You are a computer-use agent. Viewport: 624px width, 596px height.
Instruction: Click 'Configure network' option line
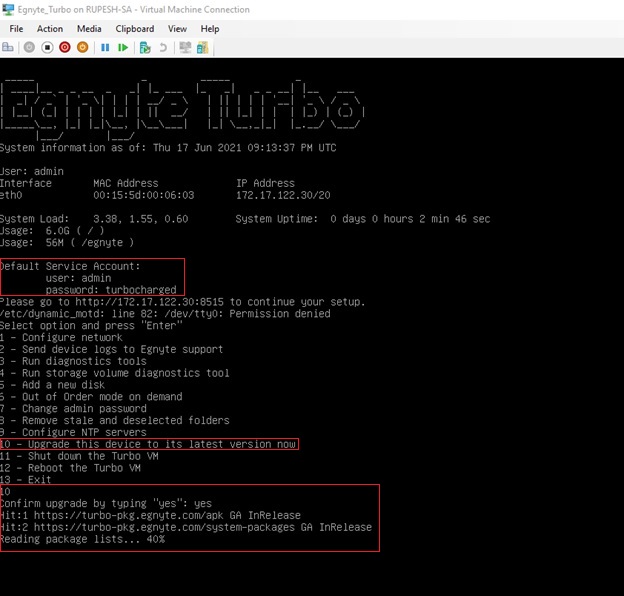tap(61, 337)
